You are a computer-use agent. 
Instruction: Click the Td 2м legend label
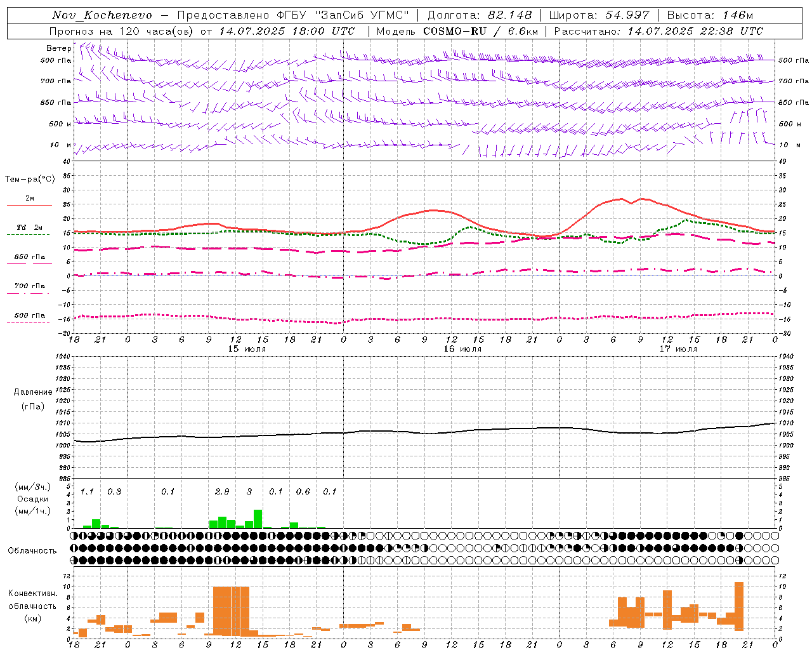[29, 227]
